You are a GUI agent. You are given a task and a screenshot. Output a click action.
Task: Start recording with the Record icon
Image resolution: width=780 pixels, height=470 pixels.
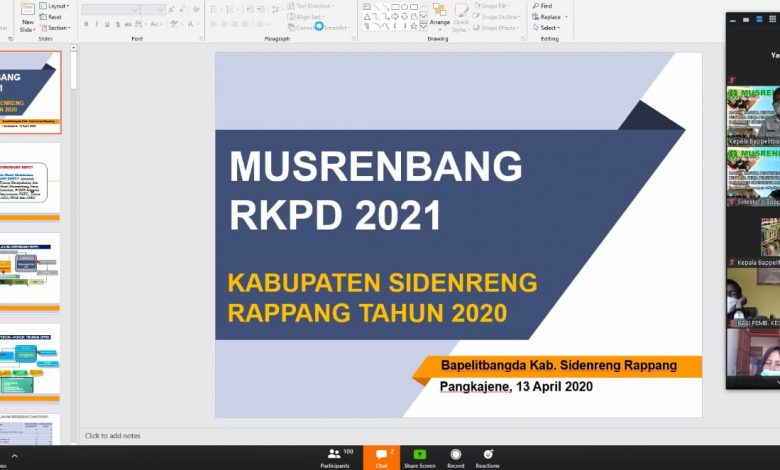coord(456,456)
